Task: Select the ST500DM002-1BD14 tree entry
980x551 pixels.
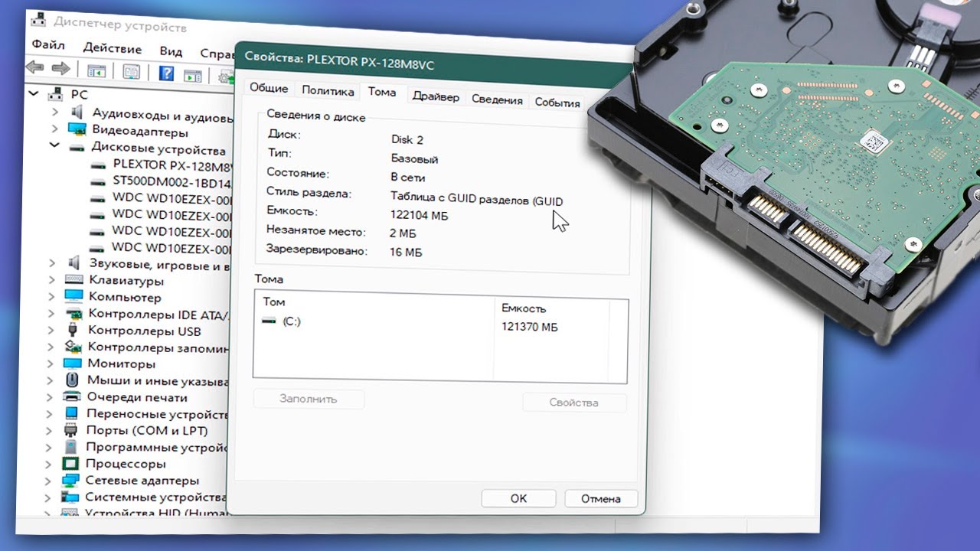Action: coord(171,183)
